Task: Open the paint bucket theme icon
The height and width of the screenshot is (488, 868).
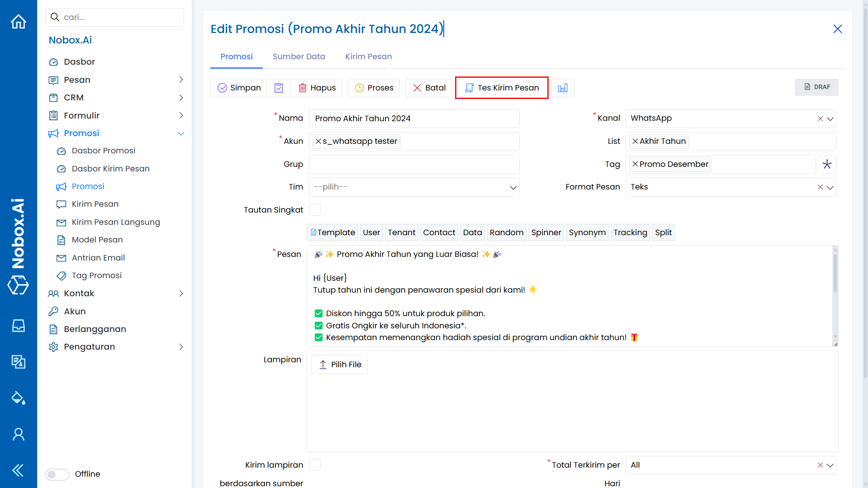Action: pos(19,398)
